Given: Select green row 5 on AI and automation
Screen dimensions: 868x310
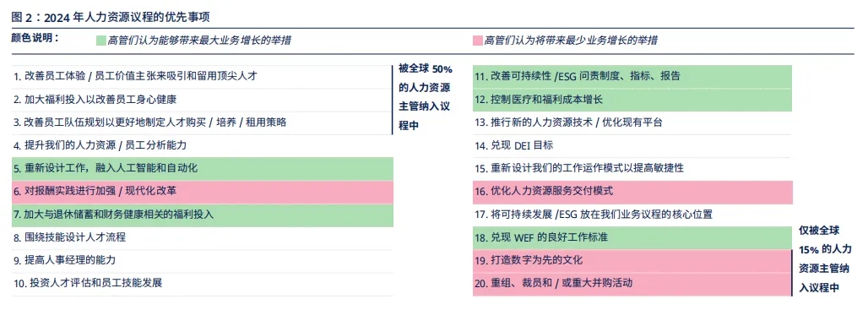Looking at the screenshot, I should pos(203,168).
